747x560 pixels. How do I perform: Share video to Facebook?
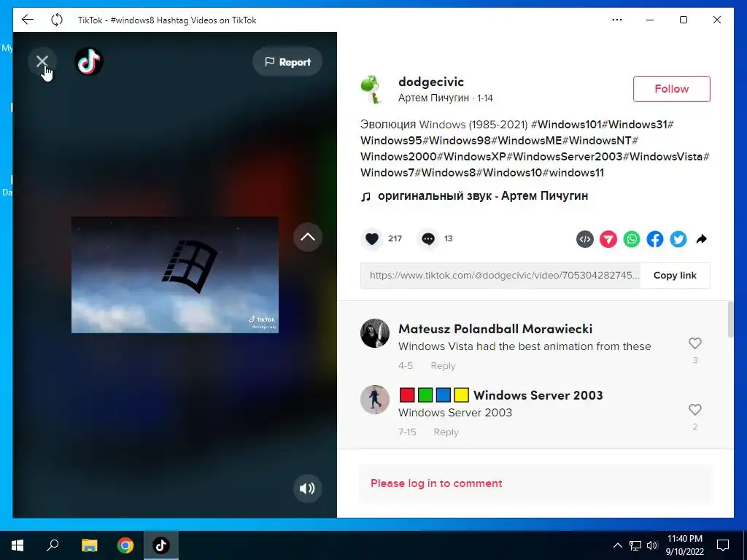coord(655,239)
